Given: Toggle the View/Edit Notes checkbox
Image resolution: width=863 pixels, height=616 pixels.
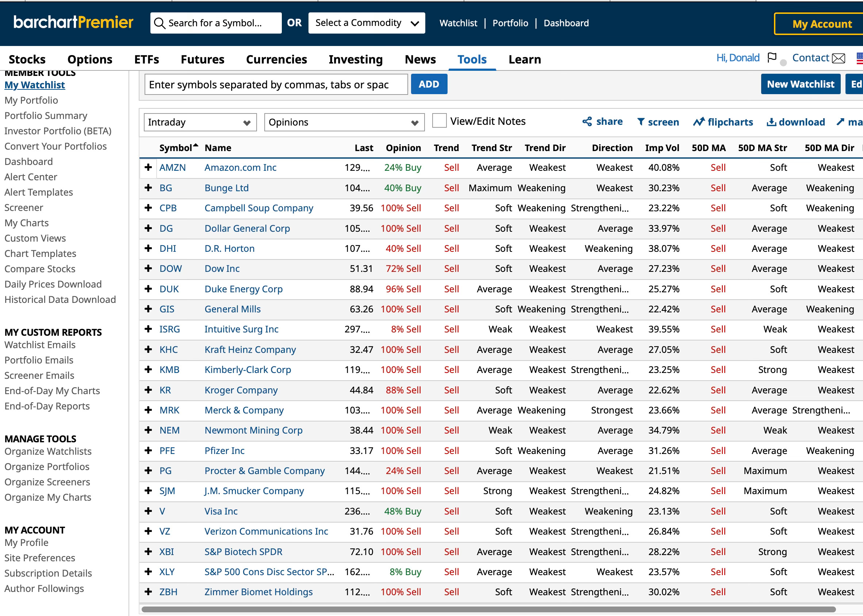Looking at the screenshot, I should [439, 121].
